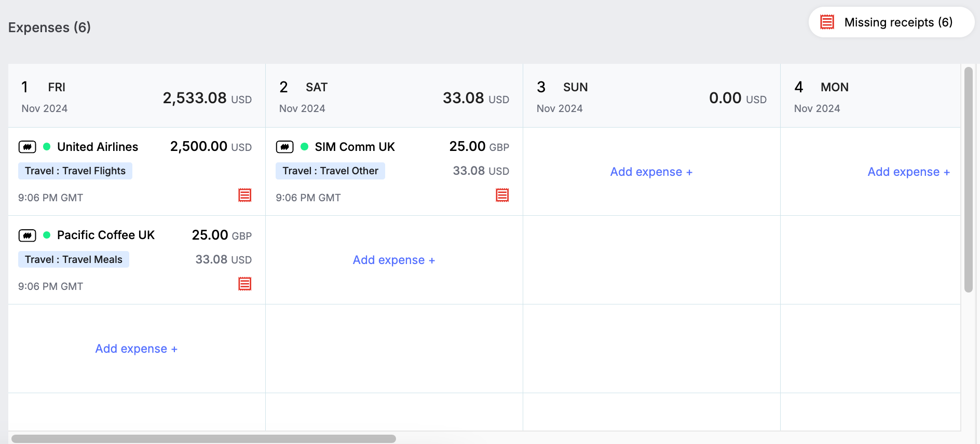
Task: Click the Expenses (6) heading
Action: 49,27
